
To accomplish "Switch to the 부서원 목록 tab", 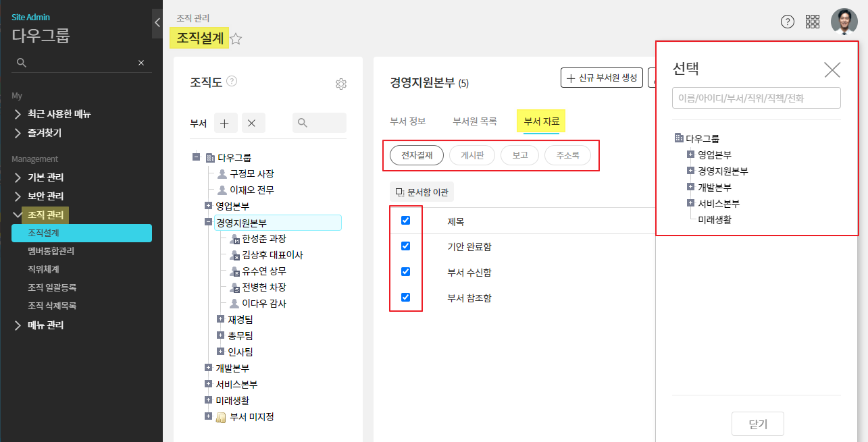I will pos(474,121).
